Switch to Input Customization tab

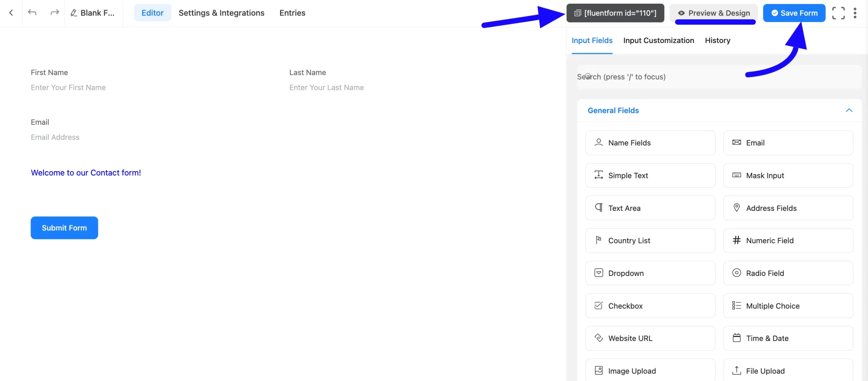click(x=658, y=41)
